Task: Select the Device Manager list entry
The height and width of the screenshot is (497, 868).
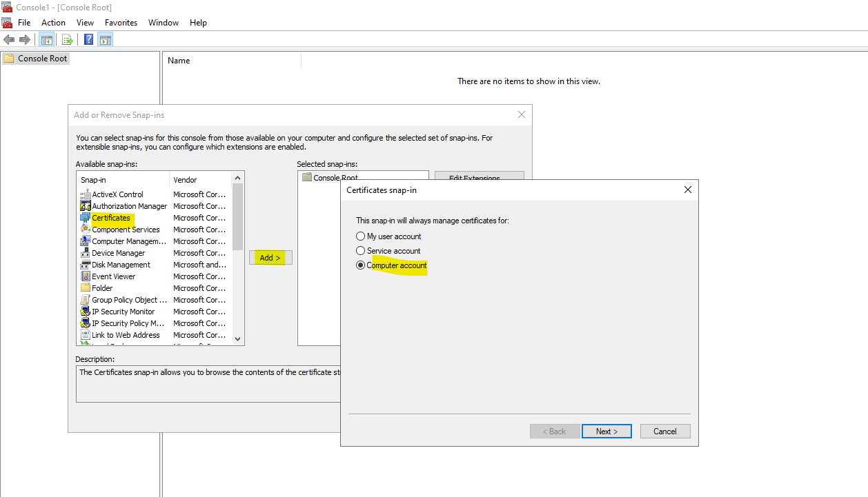Action: 119,253
